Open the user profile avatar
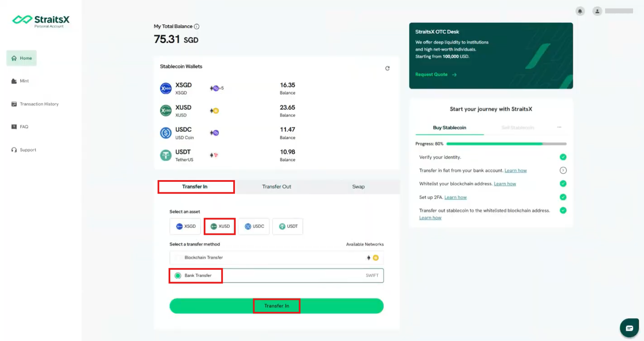Image resolution: width=644 pixels, height=341 pixels. tap(597, 11)
